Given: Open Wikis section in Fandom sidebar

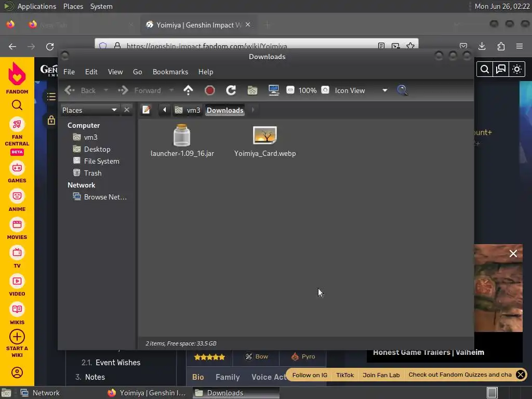Looking at the screenshot, I should click(x=17, y=314).
